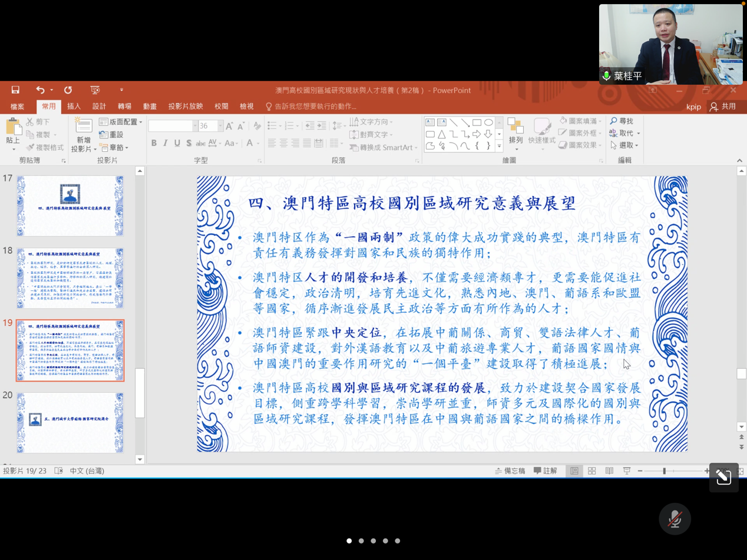Toggle text shadow formatting
747x560 pixels.
coord(189,143)
